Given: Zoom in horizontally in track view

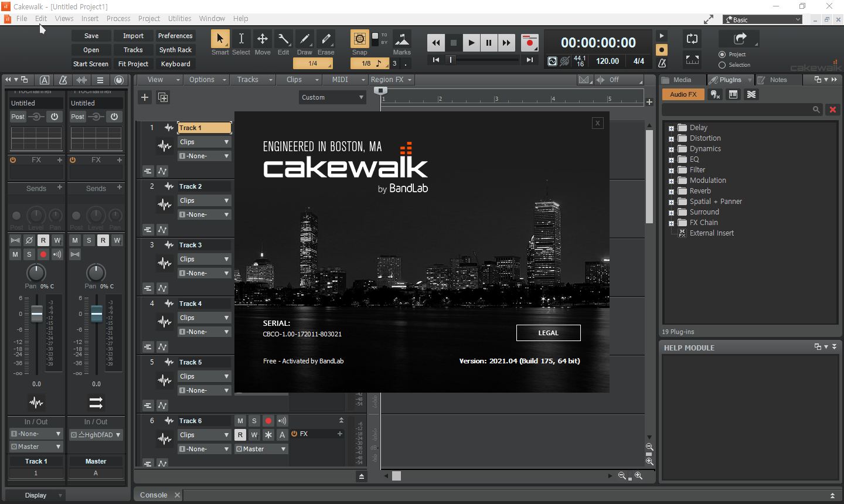Looking at the screenshot, I should (638, 476).
